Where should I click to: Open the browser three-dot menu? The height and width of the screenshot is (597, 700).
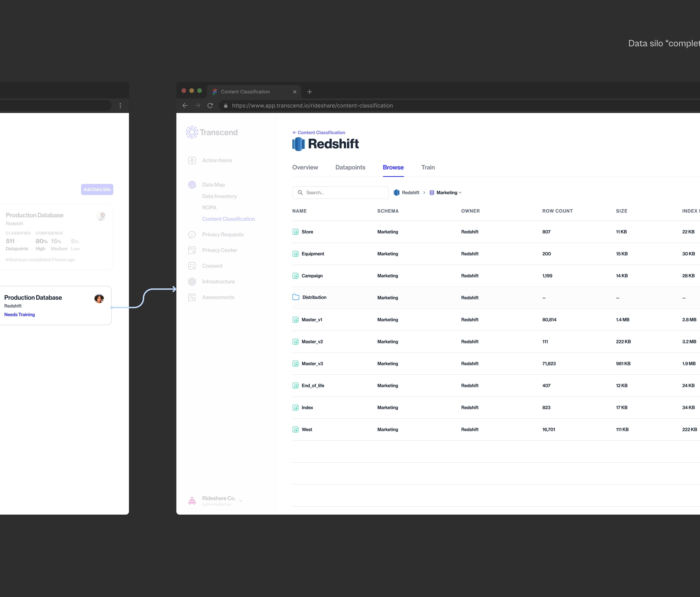point(120,106)
